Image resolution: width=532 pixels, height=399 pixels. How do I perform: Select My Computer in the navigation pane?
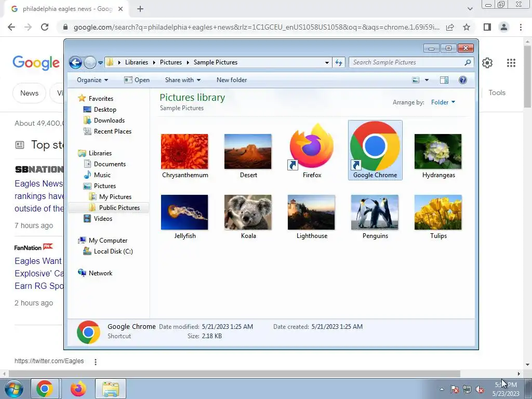click(x=108, y=241)
